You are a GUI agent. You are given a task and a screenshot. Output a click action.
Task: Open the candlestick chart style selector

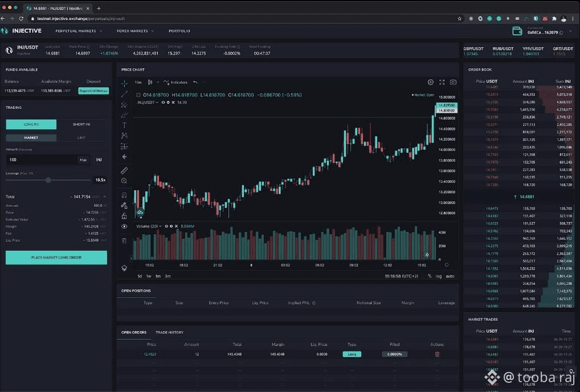tap(150, 82)
